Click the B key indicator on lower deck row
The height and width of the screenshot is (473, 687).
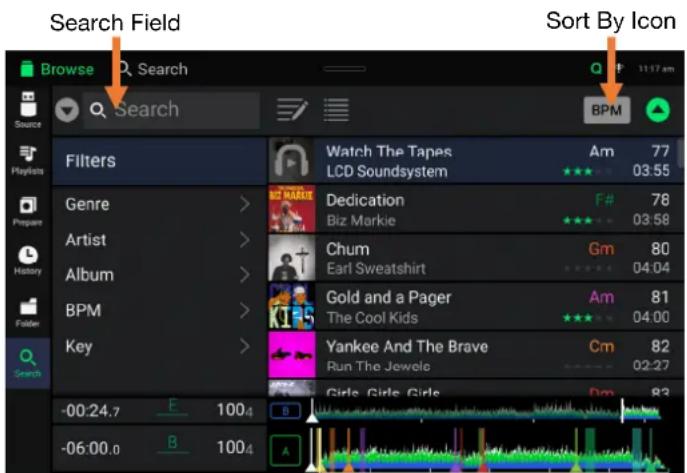click(x=172, y=443)
